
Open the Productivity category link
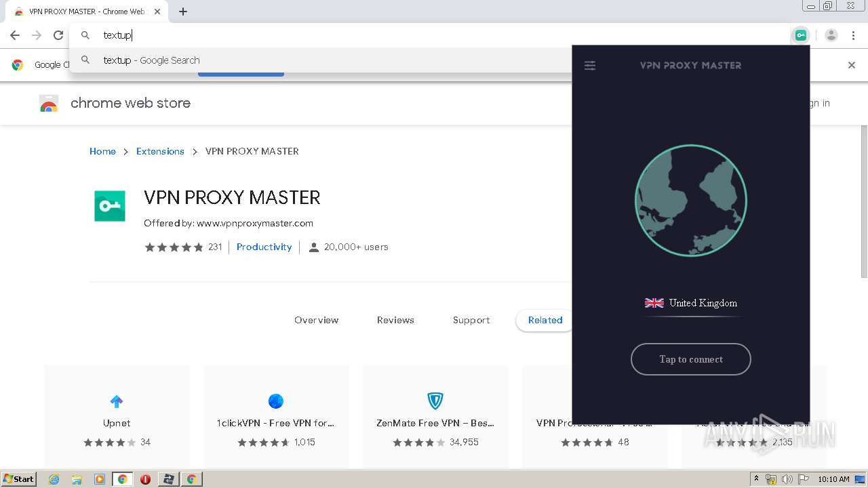tap(264, 247)
